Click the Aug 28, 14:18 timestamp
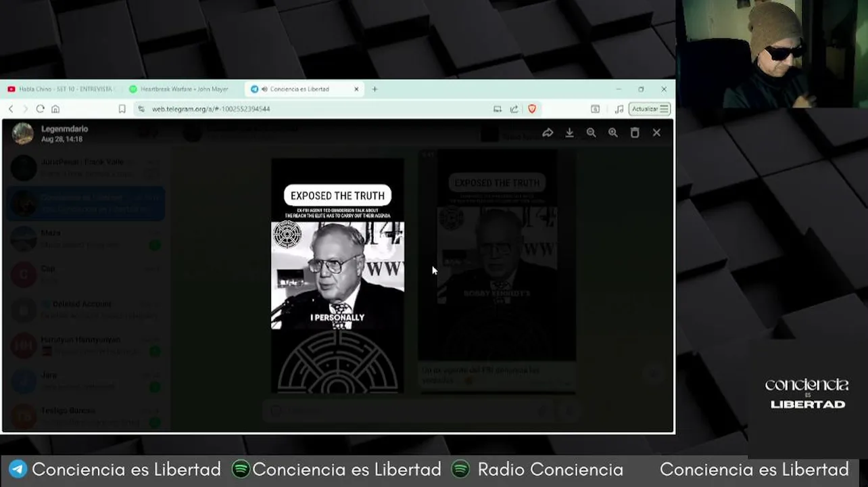The width and height of the screenshot is (868, 487). 62,139
